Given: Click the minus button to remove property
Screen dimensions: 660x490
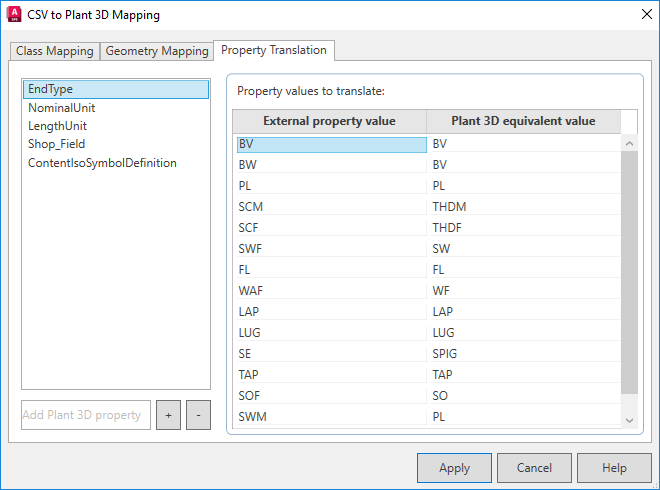Looking at the screenshot, I should point(198,415).
